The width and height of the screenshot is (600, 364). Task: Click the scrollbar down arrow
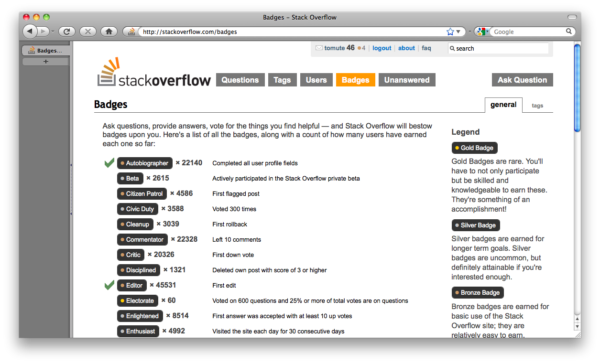[577, 327]
